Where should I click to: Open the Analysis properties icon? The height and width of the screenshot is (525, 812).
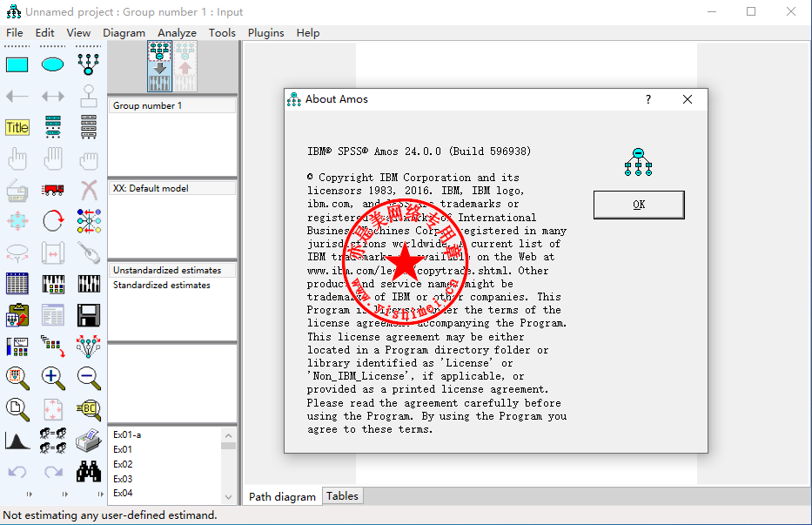coord(53,284)
